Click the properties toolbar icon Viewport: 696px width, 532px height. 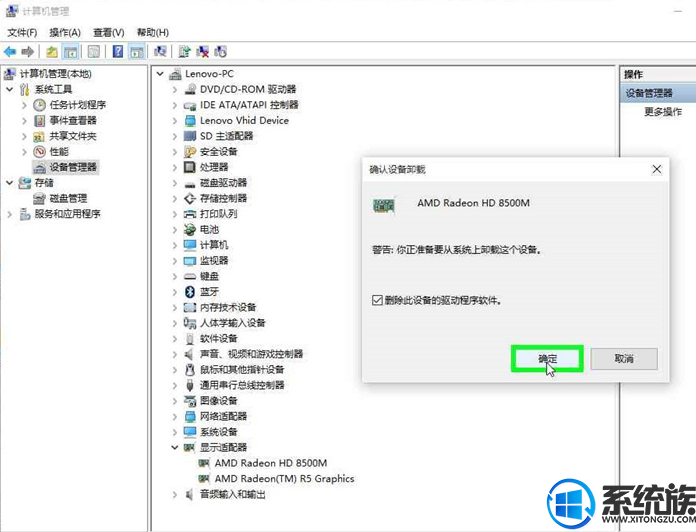tap(94, 52)
